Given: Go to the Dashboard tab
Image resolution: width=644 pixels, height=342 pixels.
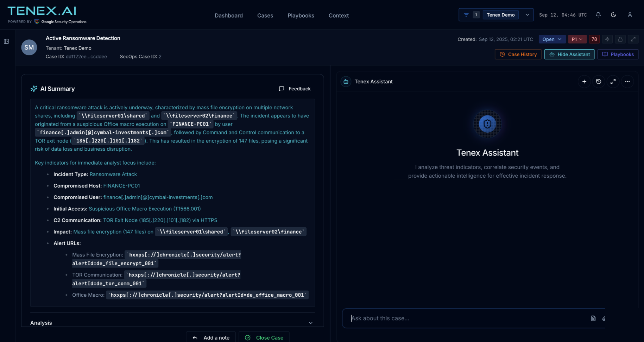Looking at the screenshot, I should coord(229,15).
